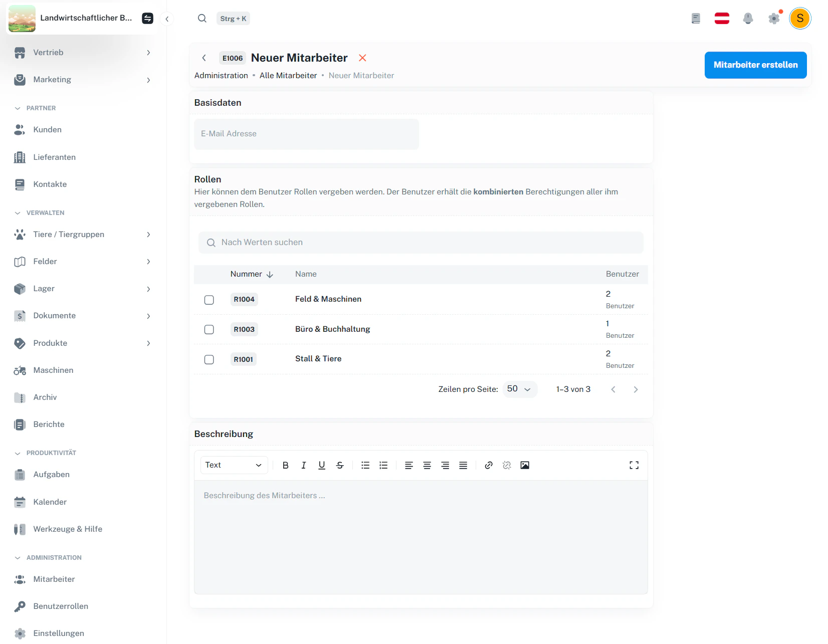Focus the E-Mail Adresse field
This screenshot has height=644, width=828.
click(306, 134)
